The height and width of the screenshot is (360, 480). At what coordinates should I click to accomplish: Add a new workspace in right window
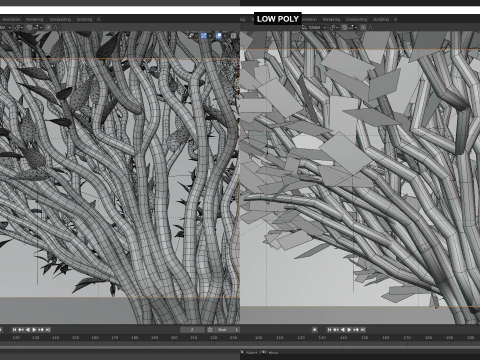(x=395, y=19)
